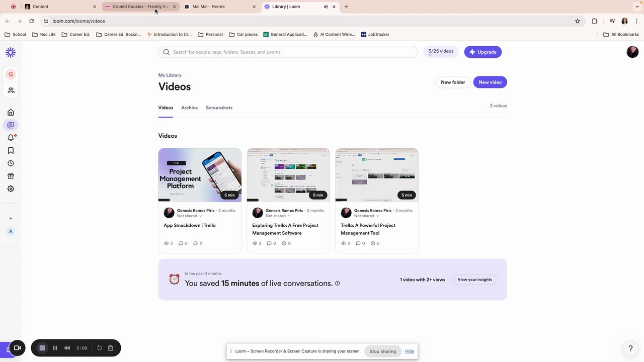Open the browser Extensions puzzle icon
The height and width of the screenshot is (362, 644).
tap(595, 21)
